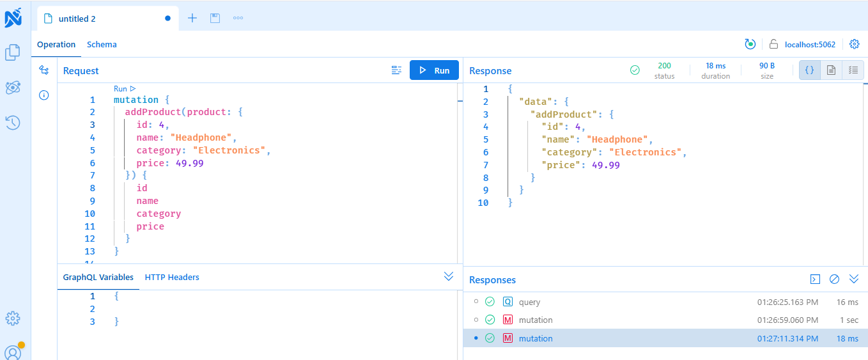Collapse the Responses panel with double chevron
Image resolution: width=868 pixels, height=360 pixels.
tap(854, 279)
